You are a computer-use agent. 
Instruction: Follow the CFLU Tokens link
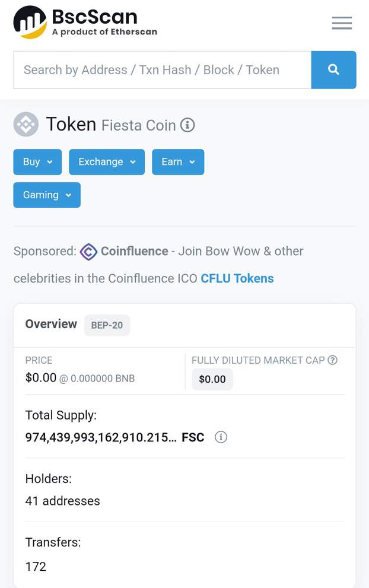pyautogui.click(x=237, y=278)
